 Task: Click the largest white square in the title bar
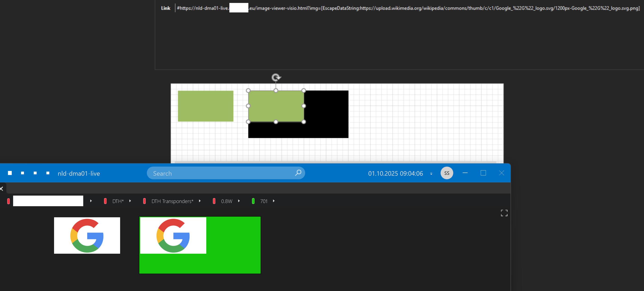[x=10, y=173]
